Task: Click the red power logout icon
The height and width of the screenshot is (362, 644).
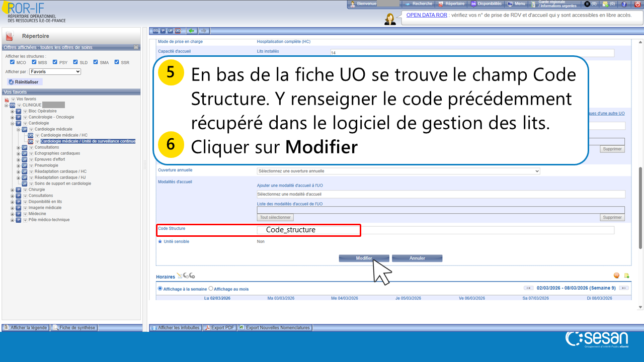Action: [637, 4]
